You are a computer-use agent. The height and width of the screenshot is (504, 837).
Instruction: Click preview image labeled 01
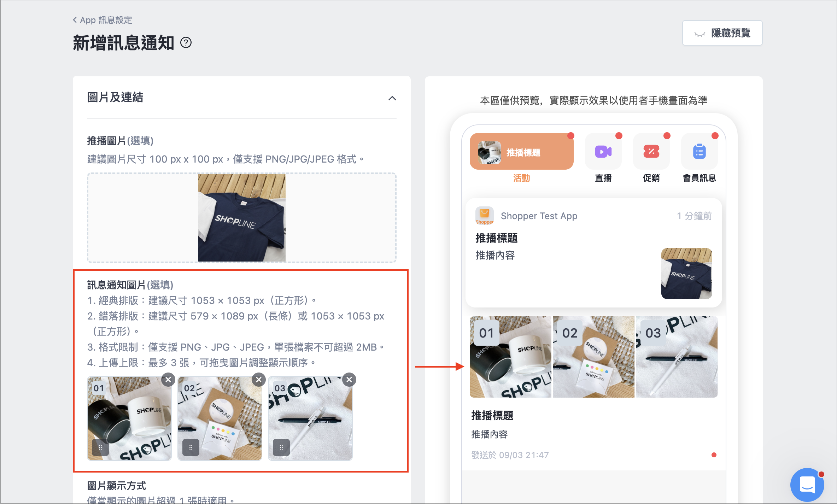tap(510, 357)
